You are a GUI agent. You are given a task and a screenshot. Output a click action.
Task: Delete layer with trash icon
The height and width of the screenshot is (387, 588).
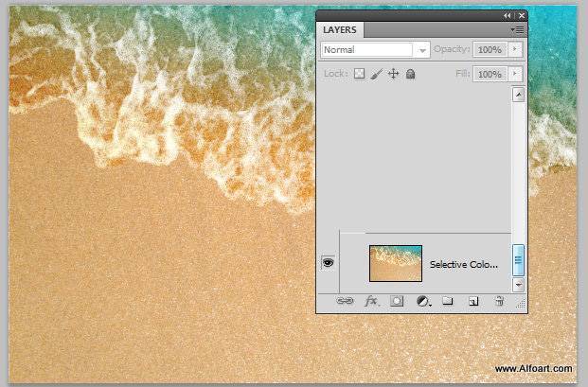(x=499, y=302)
